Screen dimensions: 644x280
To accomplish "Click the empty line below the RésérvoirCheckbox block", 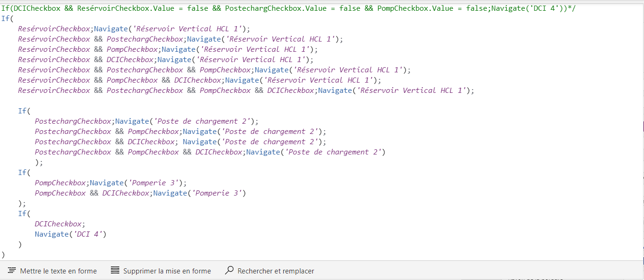I will coord(186,101).
